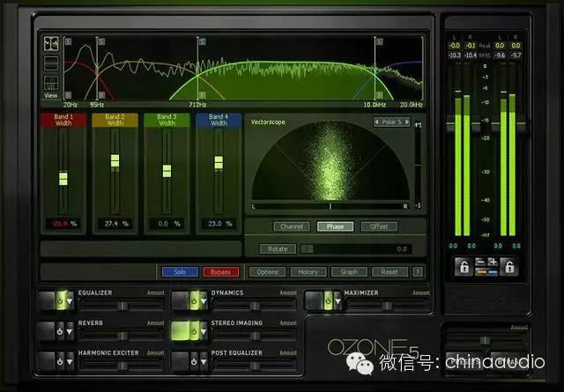The height and width of the screenshot is (392, 564).
Task: Click the orange bar icon between the padlocks
Action: coord(480,272)
